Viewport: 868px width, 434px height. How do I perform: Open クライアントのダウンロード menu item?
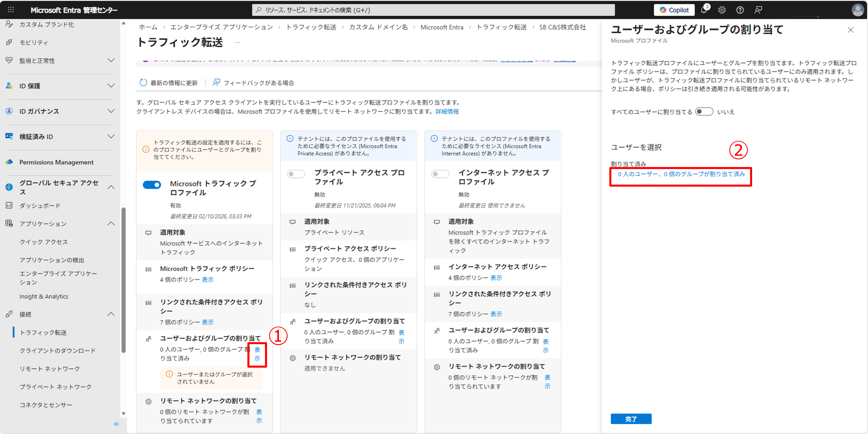point(57,350)
